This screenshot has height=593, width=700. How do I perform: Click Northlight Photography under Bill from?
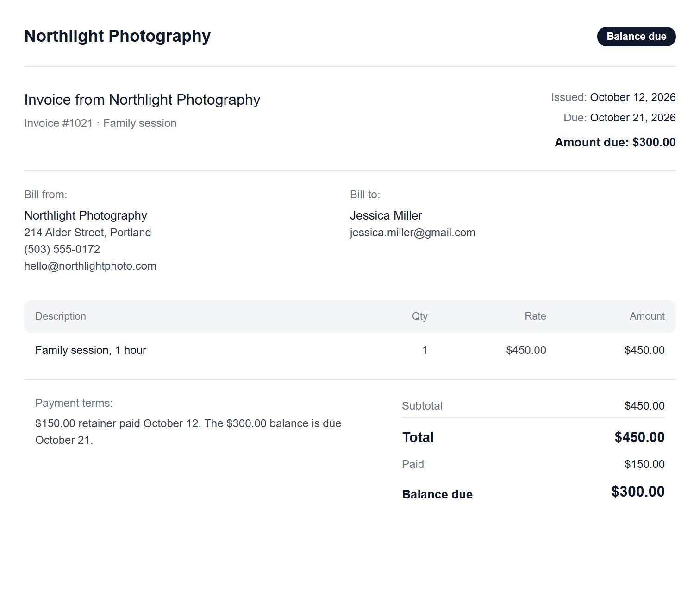86,215
